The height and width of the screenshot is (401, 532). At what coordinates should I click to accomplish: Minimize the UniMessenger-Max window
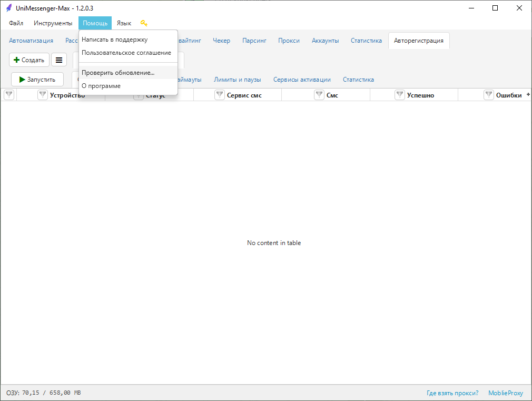(471, 8)
